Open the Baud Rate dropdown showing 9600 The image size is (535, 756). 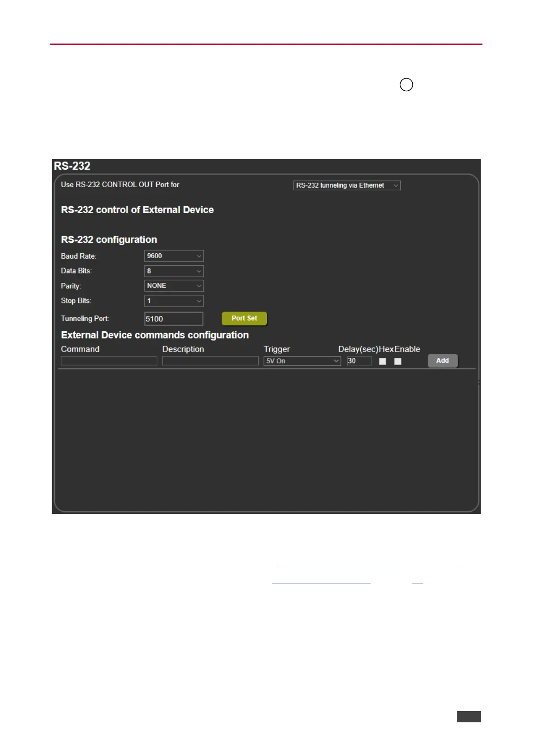pyautogui.click(x=174, y=256)
